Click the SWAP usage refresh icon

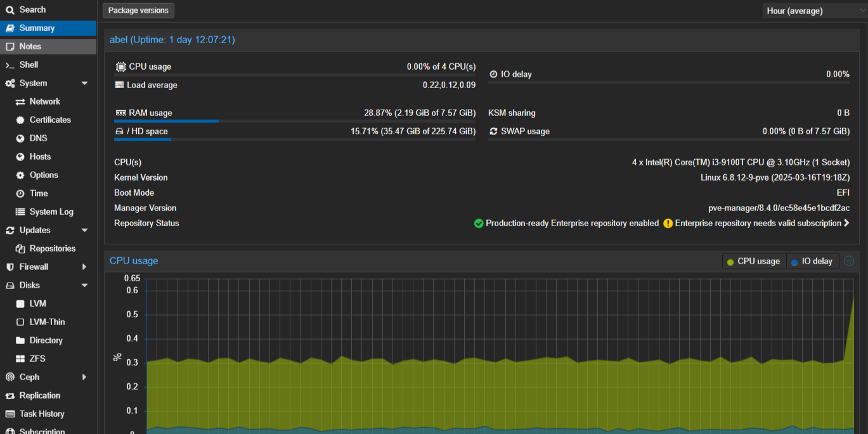tap(494, 131)
